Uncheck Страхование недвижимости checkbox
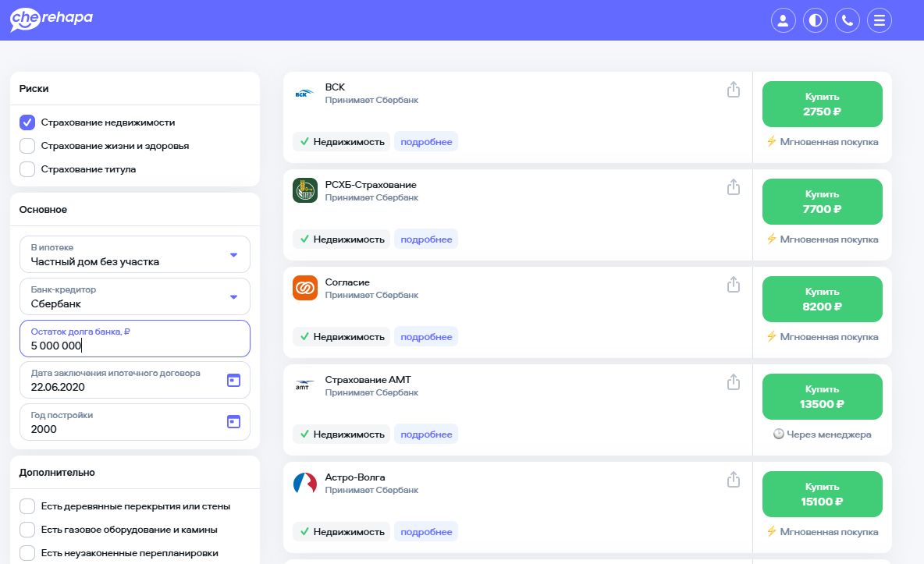924x564 pixels. [x=27, y=122]
